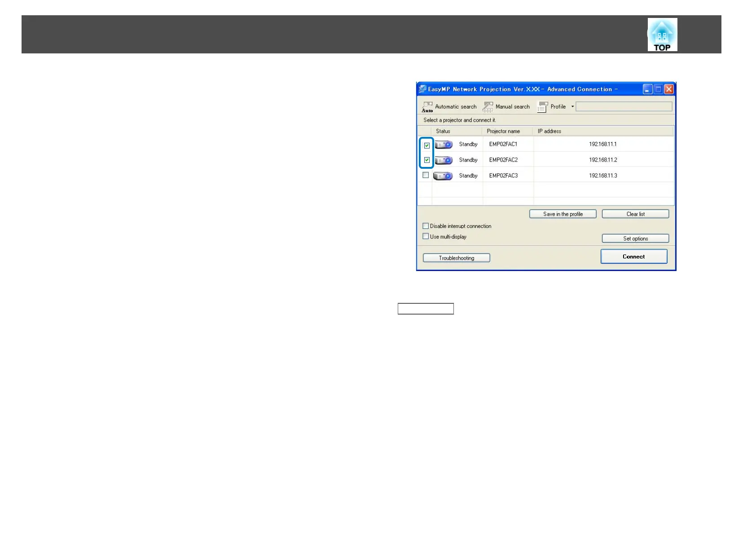
Task: Click Standby status of EMP02FAC1
Action: pyautogui.click(x=468, y=144)
